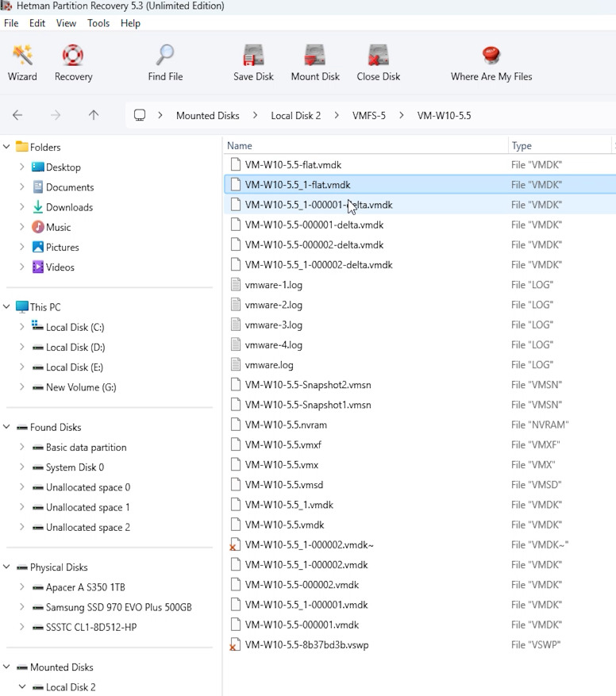This screenshot has width=616, height=696.
Task: Click the vmware-1.log file icon
Action: (236, 285)
